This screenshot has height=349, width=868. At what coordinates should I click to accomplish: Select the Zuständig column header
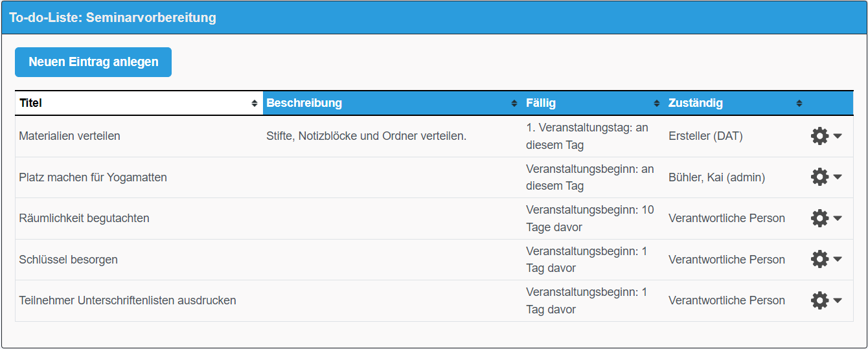(696, 103)
